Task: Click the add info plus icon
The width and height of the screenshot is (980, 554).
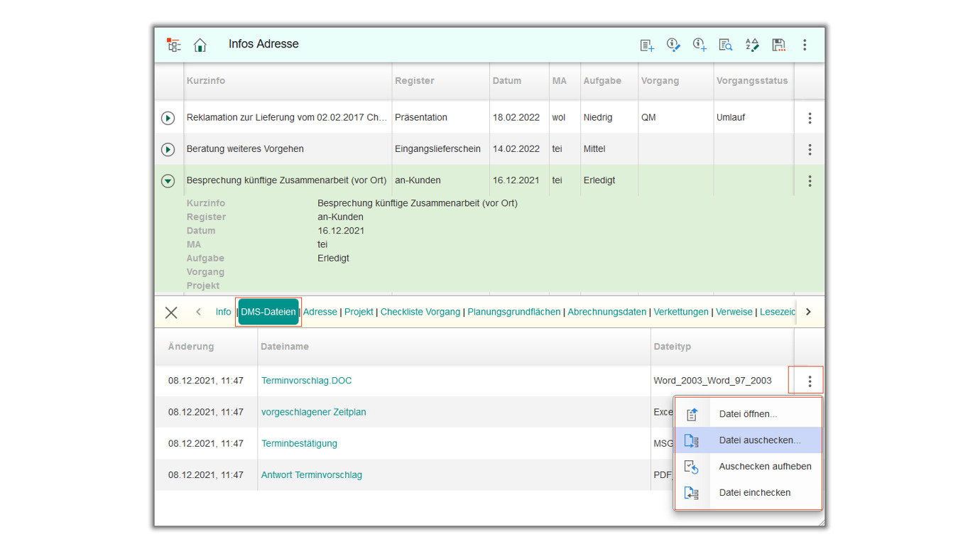Action: [x=699, y=45]
